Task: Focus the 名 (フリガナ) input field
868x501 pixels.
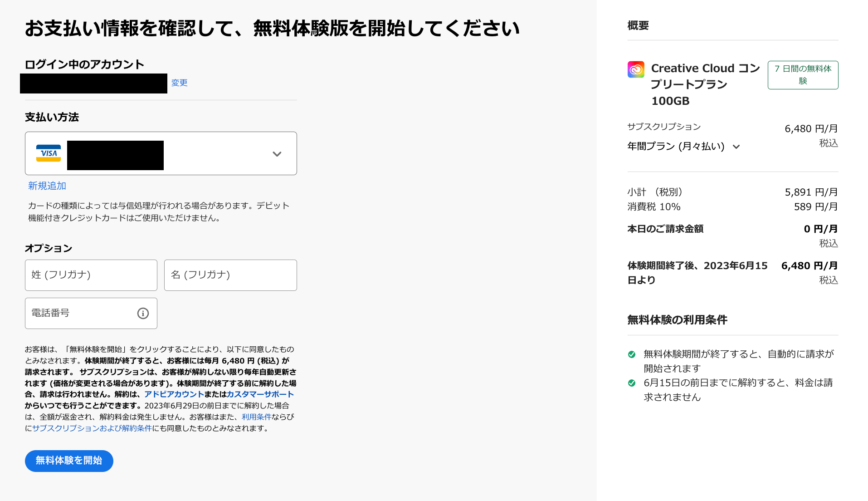Action: tap(230, 275)
